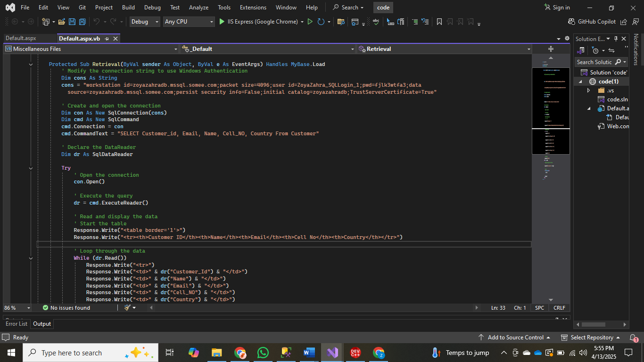Click the New Project toolbar icon

tap(46, 22)
